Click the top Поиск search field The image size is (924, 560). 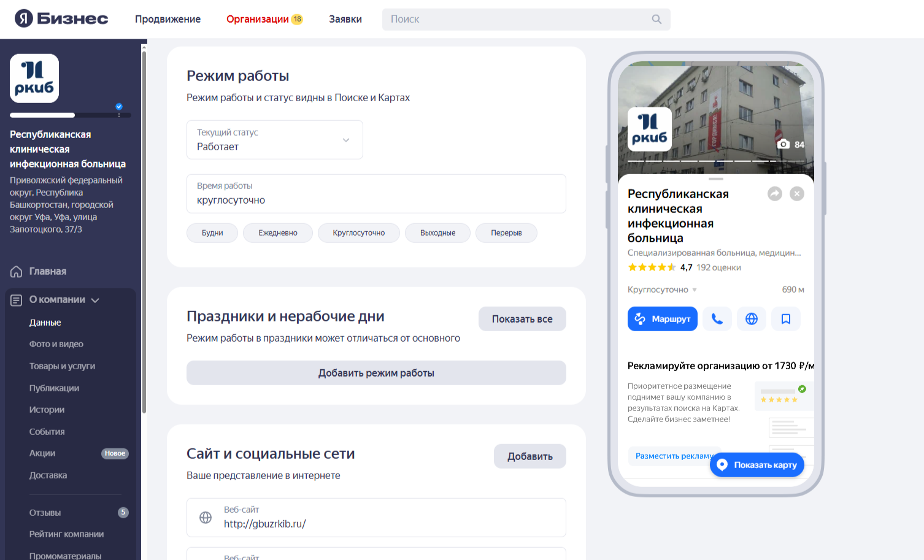[x=526, y=19]
